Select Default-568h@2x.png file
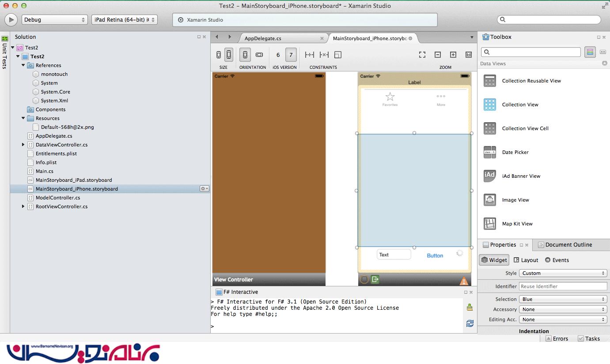The image size is (610, 364). click(x=67, y=127)
